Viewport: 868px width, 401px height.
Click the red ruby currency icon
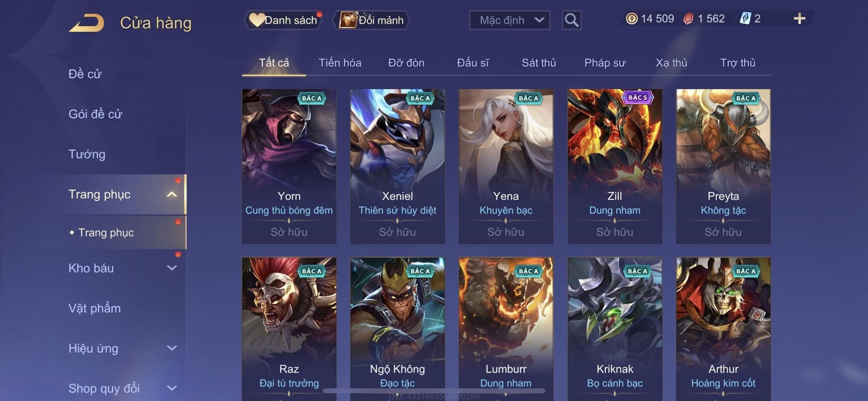[x=688, y=19]
